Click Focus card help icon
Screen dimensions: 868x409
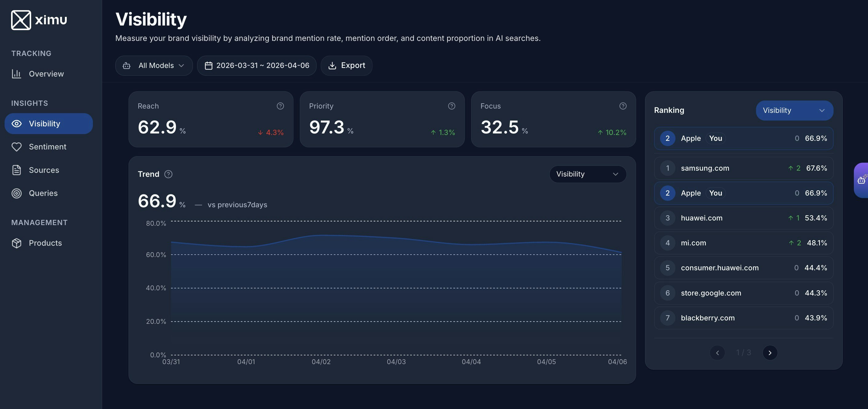(x=623, y=106)
